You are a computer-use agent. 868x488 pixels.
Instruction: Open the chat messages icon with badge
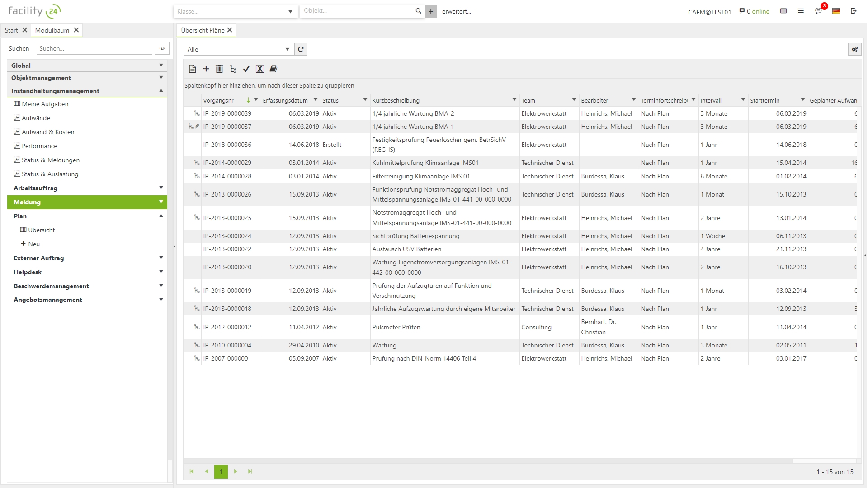(x=818, y=11)
